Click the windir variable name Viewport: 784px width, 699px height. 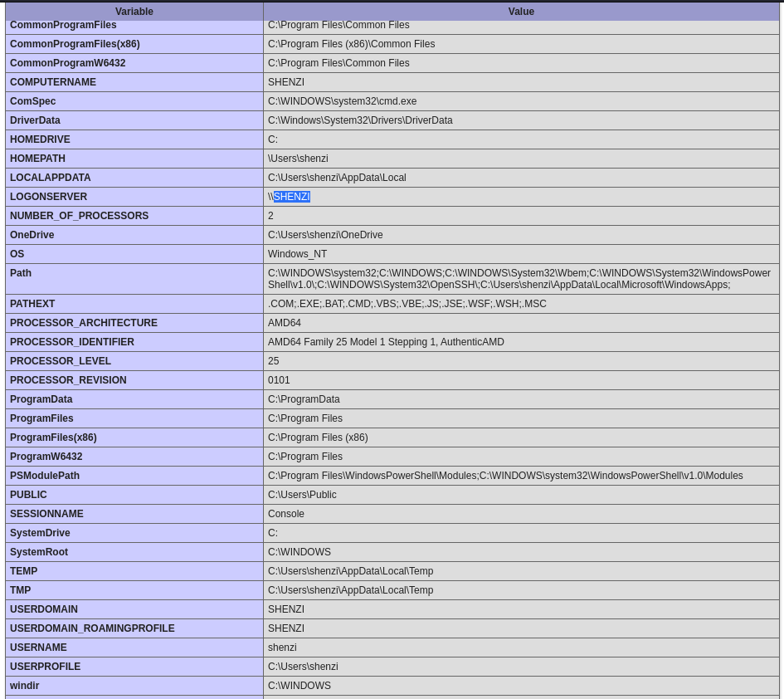(x=25, y=685)
